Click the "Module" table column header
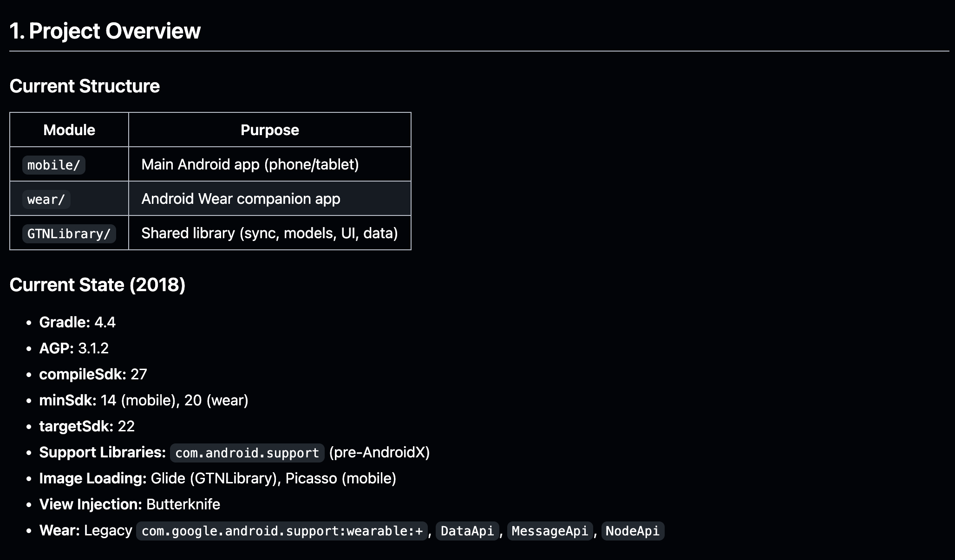The height and width of the screenshot is (560, 955). (x=69, y=130)
